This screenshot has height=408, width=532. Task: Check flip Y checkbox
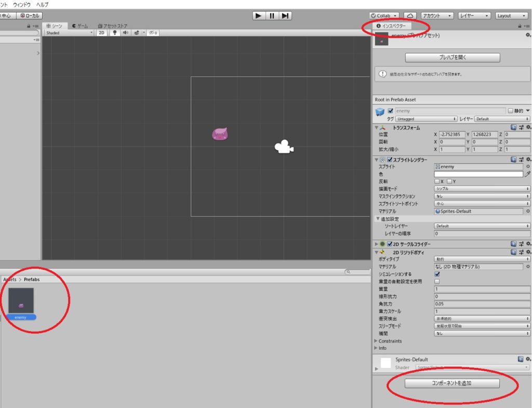[x=449, y=181]
